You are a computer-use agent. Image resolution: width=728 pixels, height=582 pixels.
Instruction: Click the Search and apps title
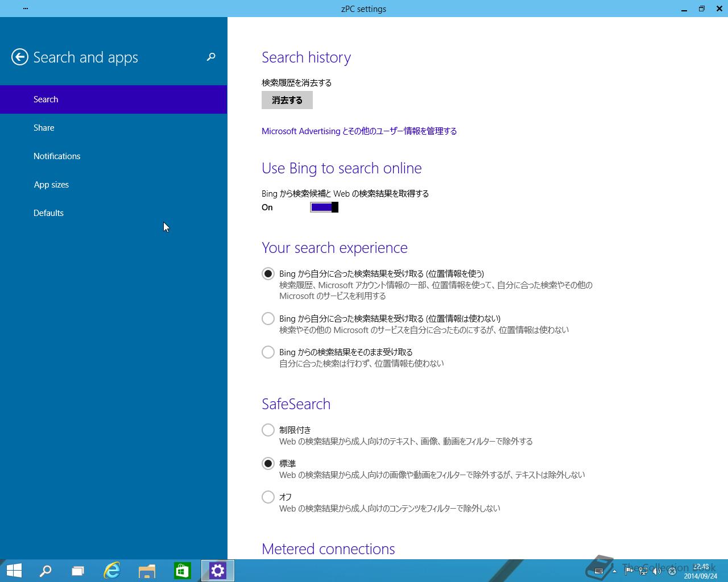[x=85, y=57]
